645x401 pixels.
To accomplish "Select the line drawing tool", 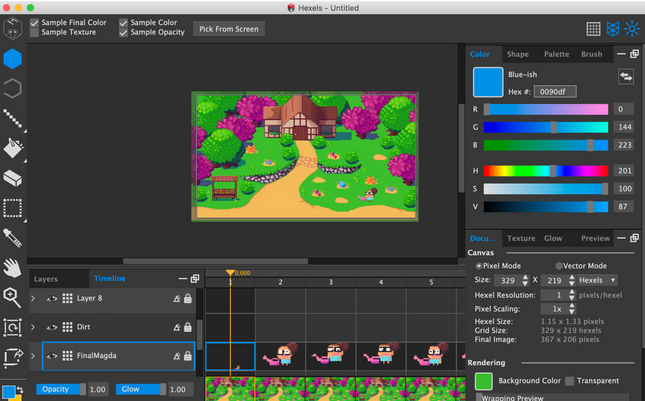I will click(x=12, y=118).
